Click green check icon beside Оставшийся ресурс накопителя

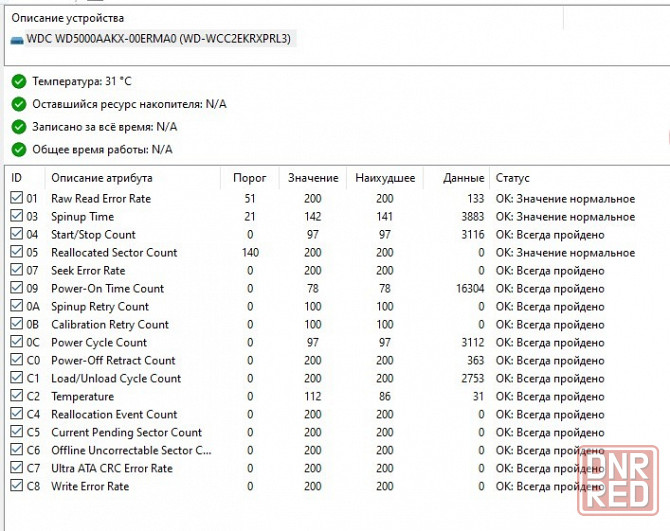pyautogui.click(x=18, y=104)
